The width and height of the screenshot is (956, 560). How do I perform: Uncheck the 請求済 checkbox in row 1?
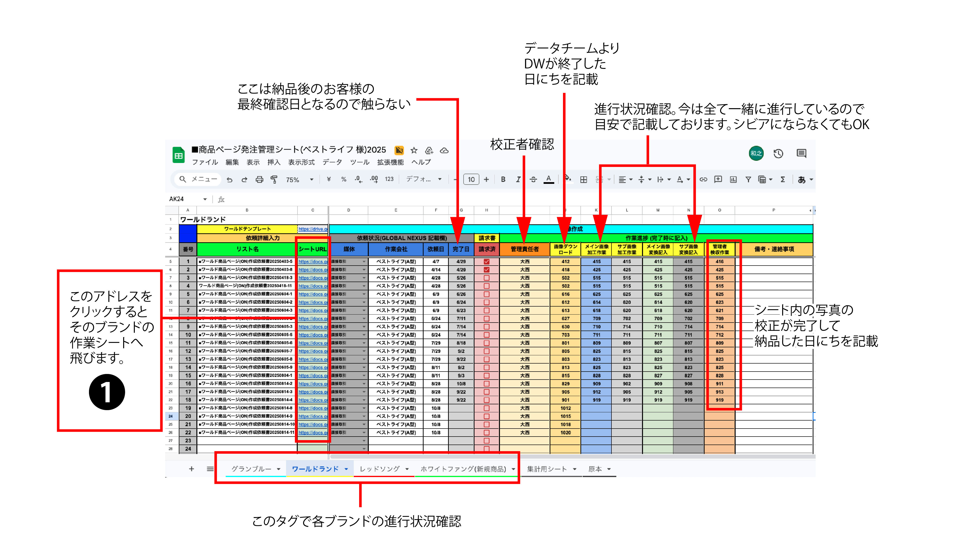[486, 261]
